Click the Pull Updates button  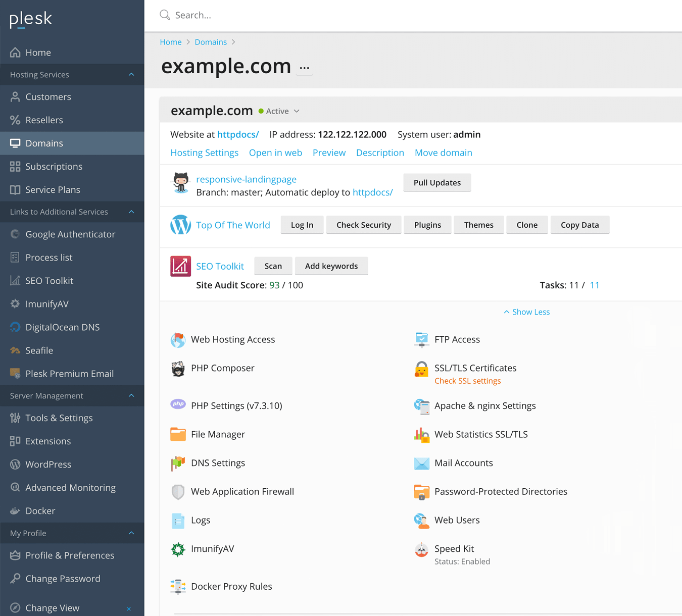coord(436,182)
